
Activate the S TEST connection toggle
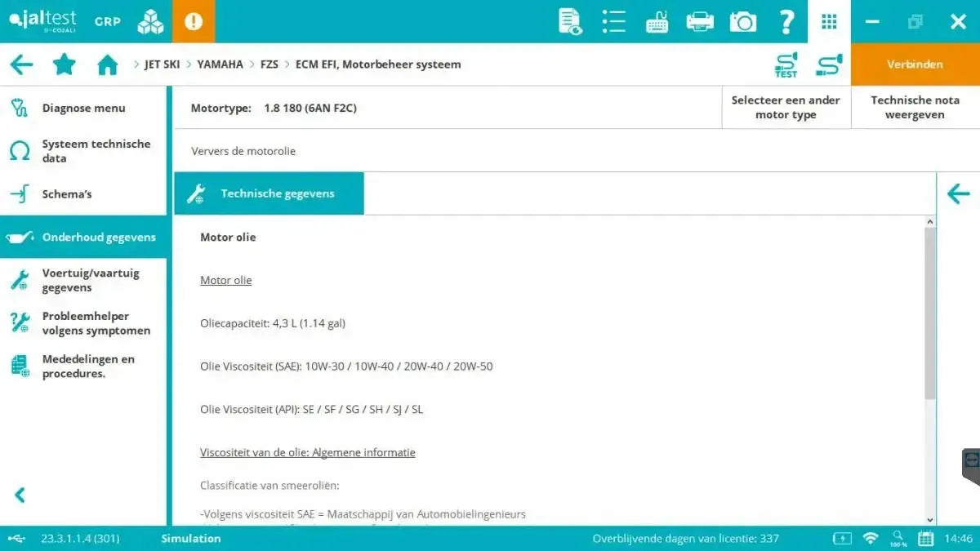click(x=785, y=64)
